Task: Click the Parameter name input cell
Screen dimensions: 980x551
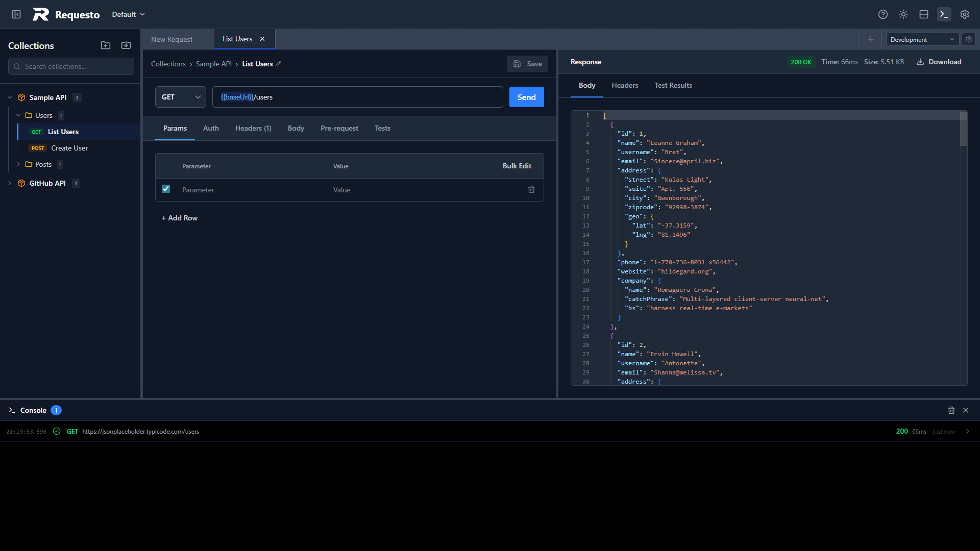Action: click(x=252, y=190)
